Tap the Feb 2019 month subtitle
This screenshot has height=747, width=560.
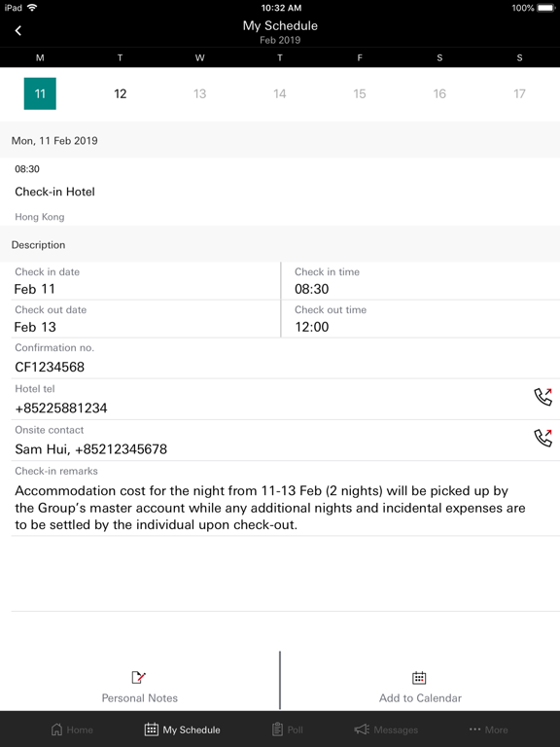click(x=280, y=40)
